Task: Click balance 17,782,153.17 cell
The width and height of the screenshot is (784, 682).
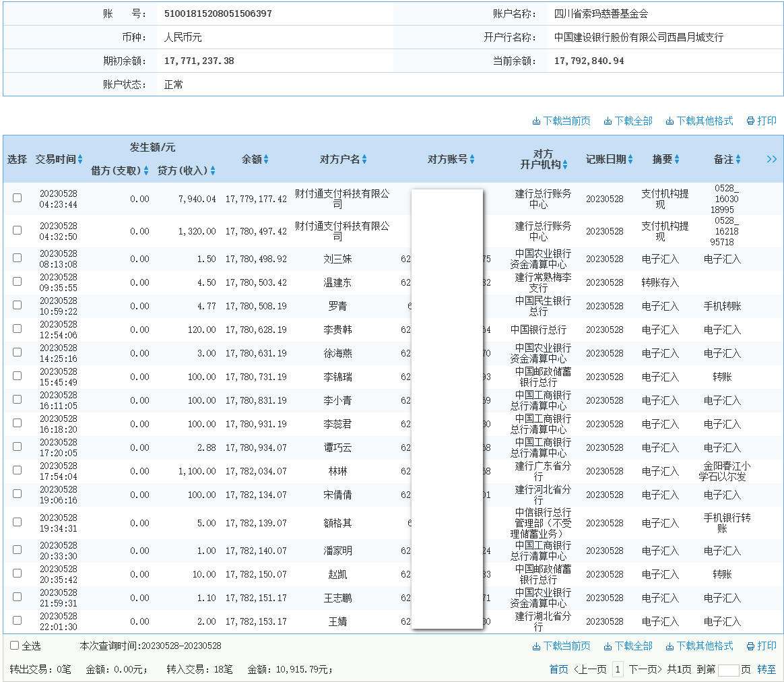Action: click(x=256, y=621)
